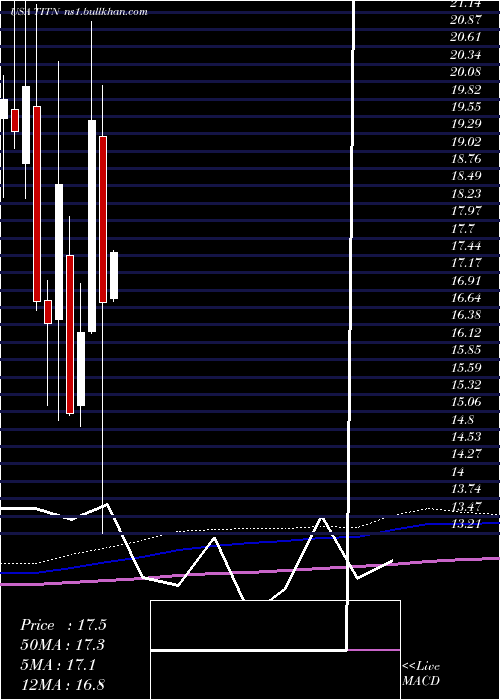
Task: Click the 15.59 price axis label
Action: pyautogui.click(x=466, y=367)
